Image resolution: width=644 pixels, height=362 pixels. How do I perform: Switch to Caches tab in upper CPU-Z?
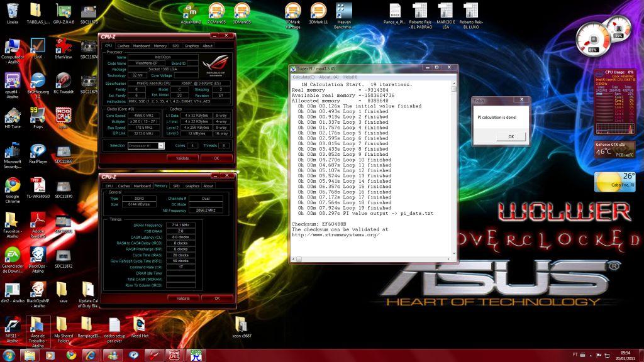click(123, 46)
